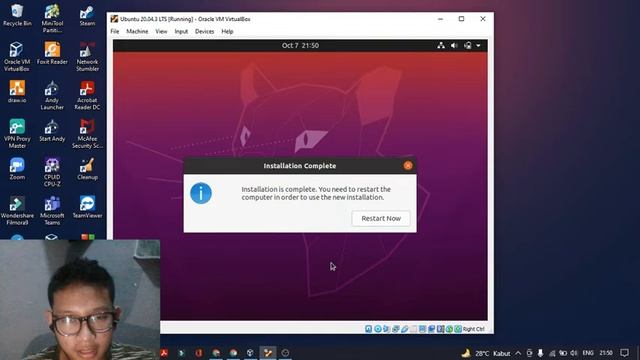Viewport: 640px width, 360px height.
Task: Open the File menu in VirtualBox
Action: pos(115,31)
